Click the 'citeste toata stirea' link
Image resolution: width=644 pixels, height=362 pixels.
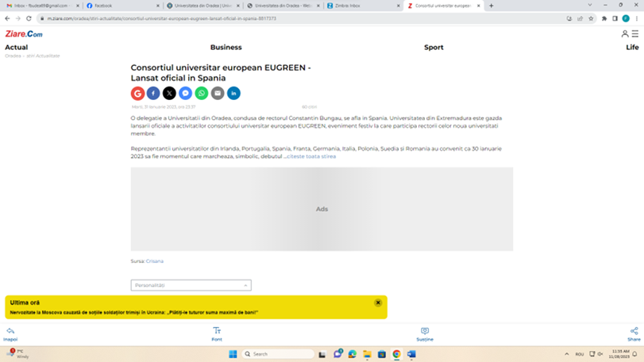311,156
